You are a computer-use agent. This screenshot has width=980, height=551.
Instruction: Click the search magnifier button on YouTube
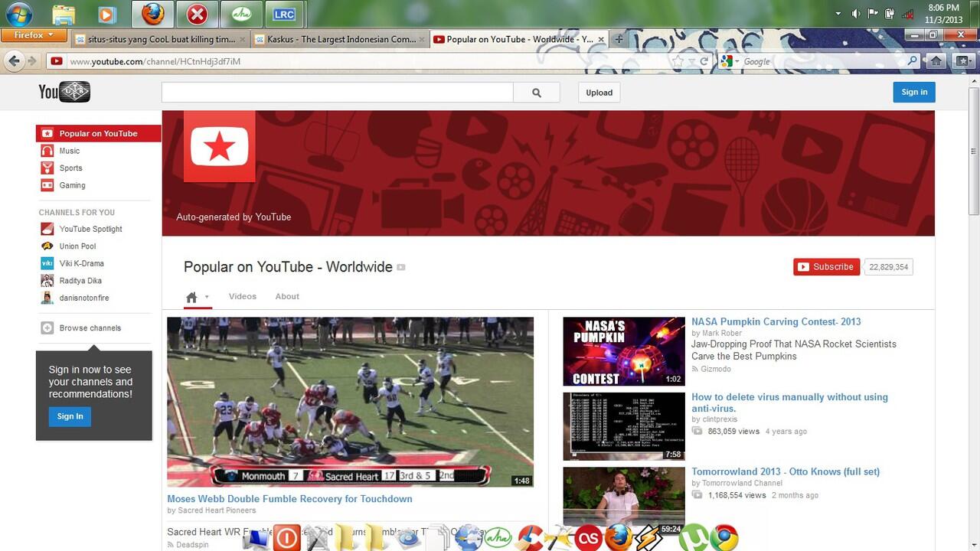(x=537, y=93)
